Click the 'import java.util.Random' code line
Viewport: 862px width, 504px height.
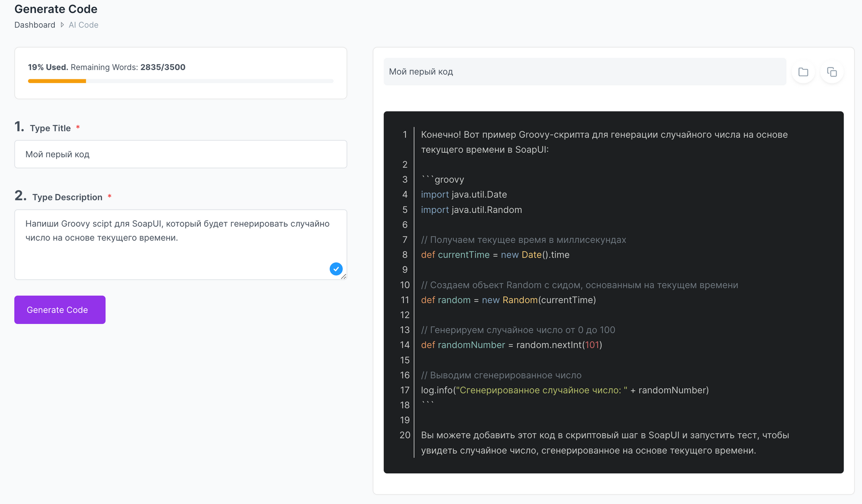pos(471,210)
